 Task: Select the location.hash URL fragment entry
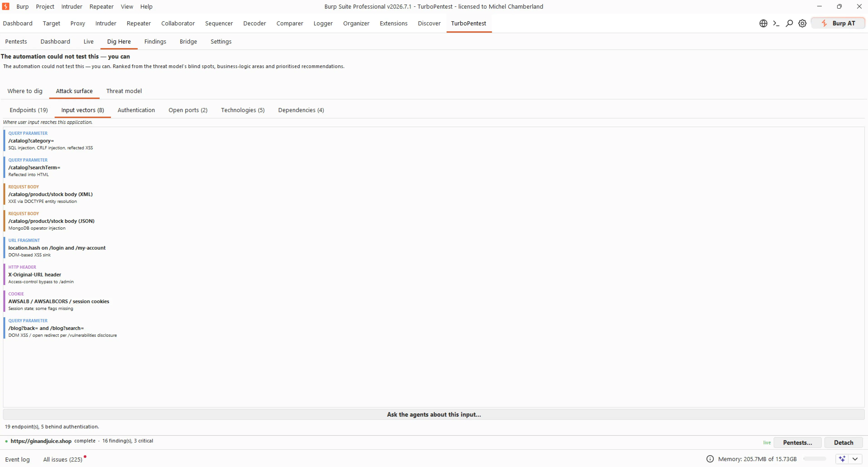(x=434, y=248)
